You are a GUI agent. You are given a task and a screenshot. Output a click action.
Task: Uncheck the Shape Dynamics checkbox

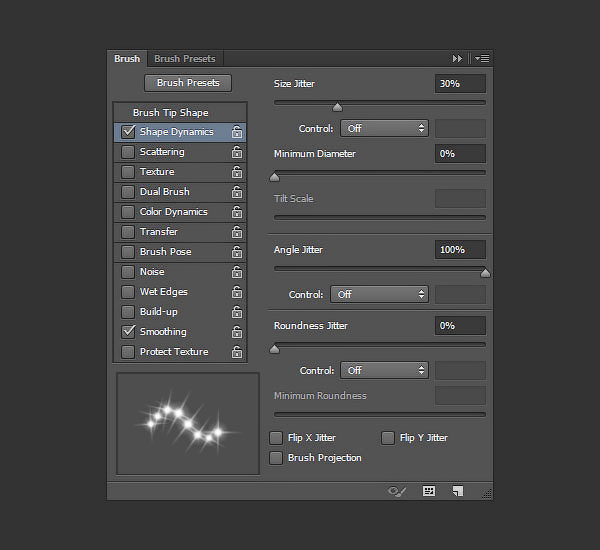(128, 132)
